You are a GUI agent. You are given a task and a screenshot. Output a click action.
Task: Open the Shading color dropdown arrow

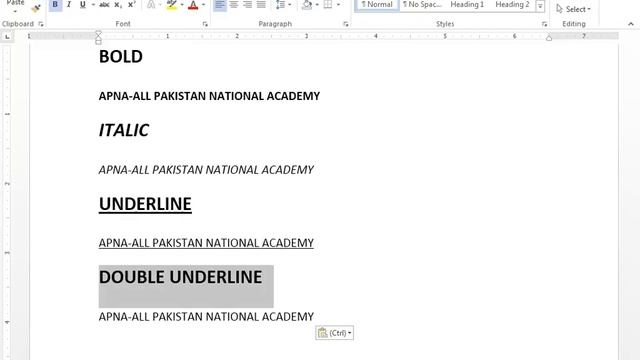(317, 4)
